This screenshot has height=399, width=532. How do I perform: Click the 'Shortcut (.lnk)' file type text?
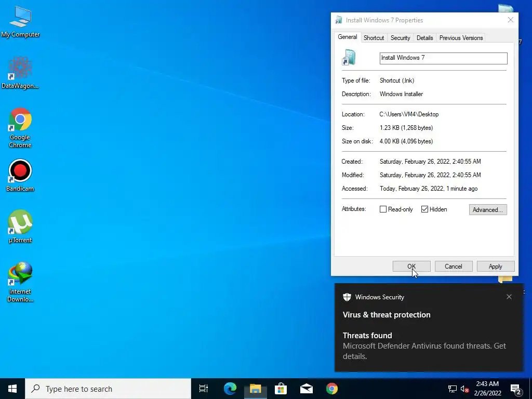[x=396, y=81]
